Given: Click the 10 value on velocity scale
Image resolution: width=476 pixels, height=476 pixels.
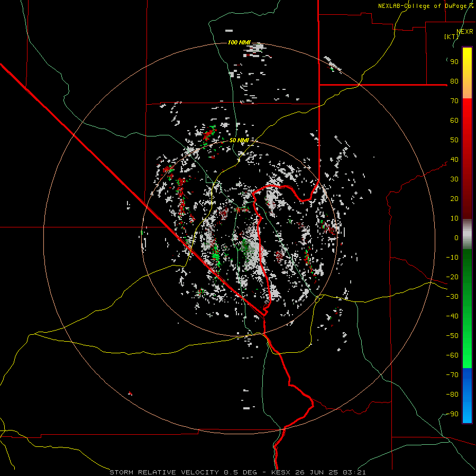Looking at the screenshot, I should point(454,218).
